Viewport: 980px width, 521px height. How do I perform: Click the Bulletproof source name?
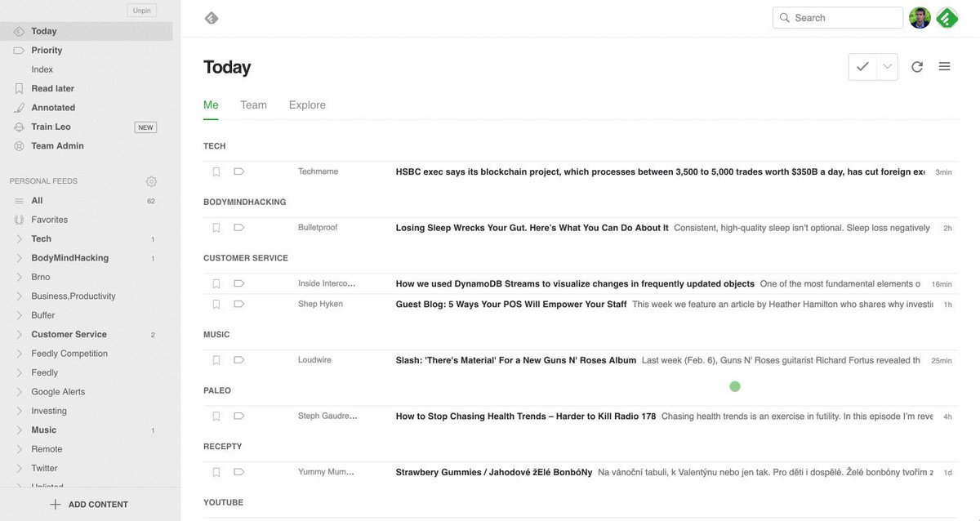pos(318,227)
